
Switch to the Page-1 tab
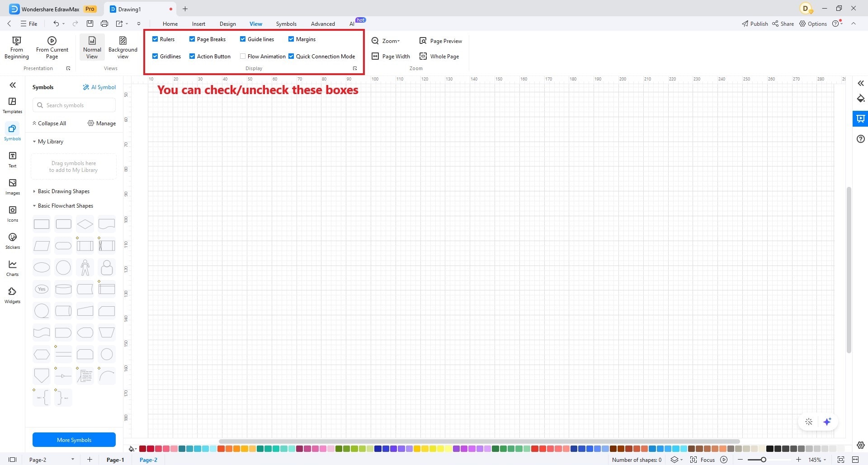115,460
